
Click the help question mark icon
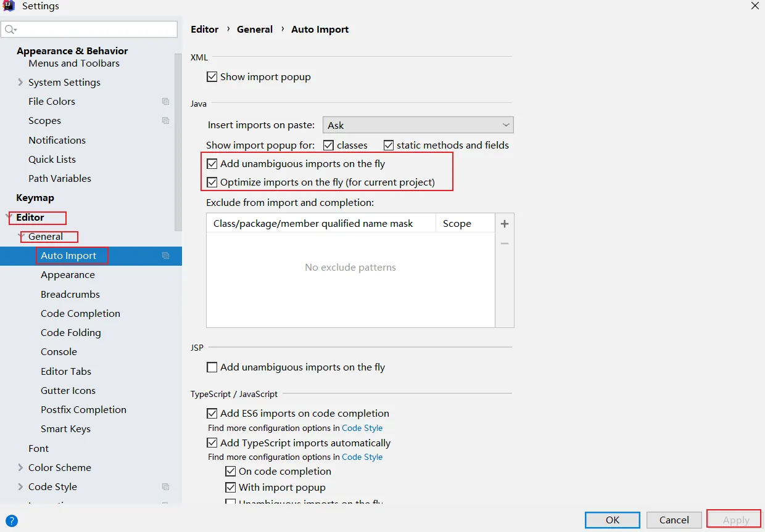click(x=12, y=521)
